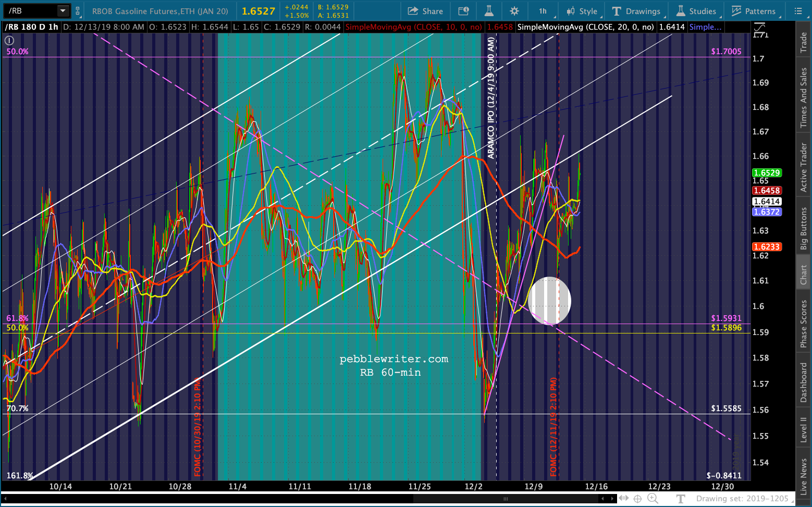The image size is (812, 507).
Task: Open the Phase Scores sidebar tab
Action: pyautogui.click(x=804, y=323)
